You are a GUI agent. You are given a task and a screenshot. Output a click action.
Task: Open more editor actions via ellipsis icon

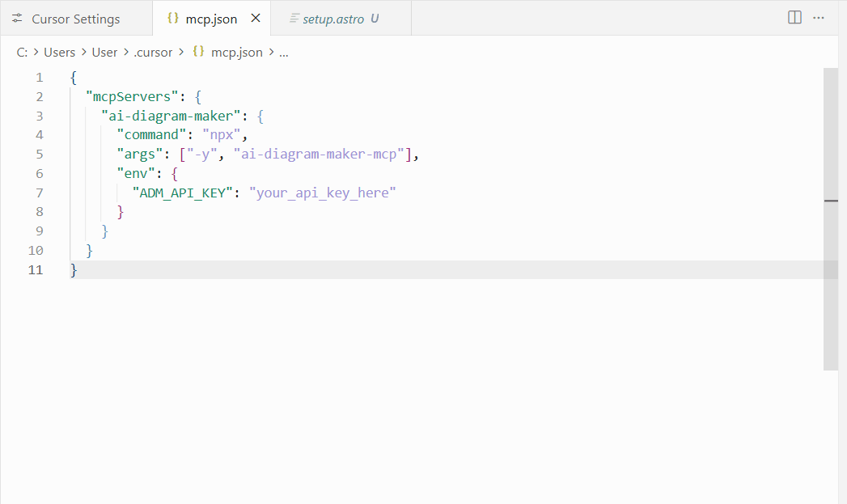819,17
